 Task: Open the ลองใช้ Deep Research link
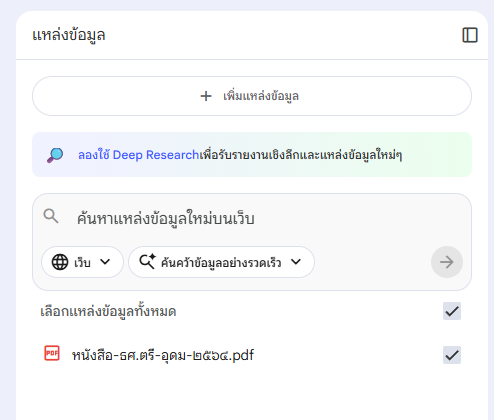coord(139,155)
